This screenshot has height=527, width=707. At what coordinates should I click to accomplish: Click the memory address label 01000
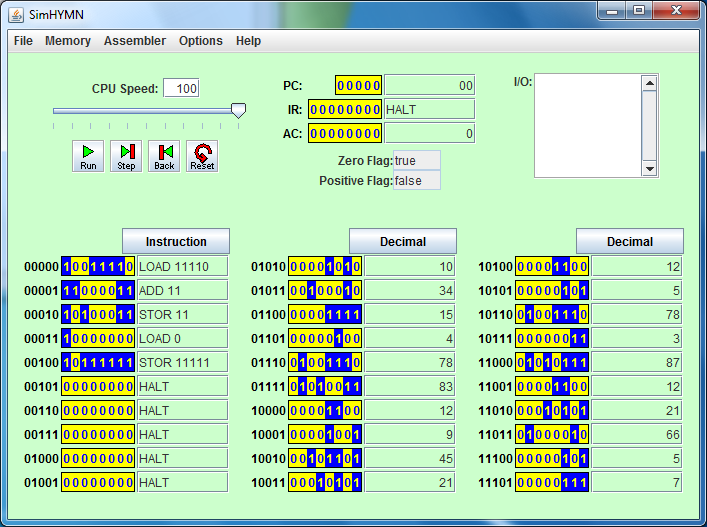41,458
